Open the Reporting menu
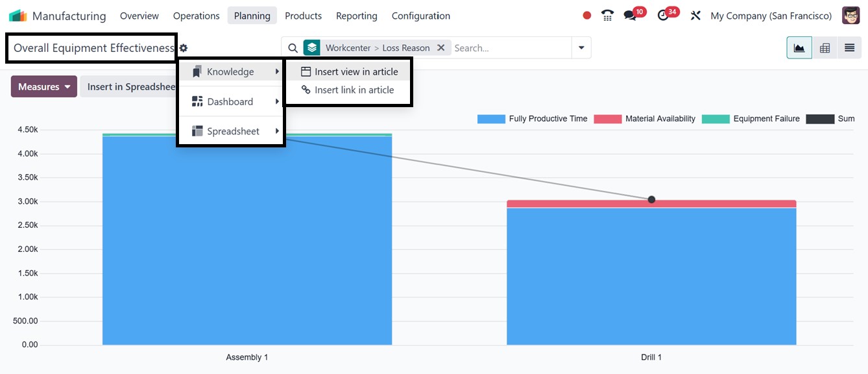This screenshot has height=374, width=868. click(356, 16)
